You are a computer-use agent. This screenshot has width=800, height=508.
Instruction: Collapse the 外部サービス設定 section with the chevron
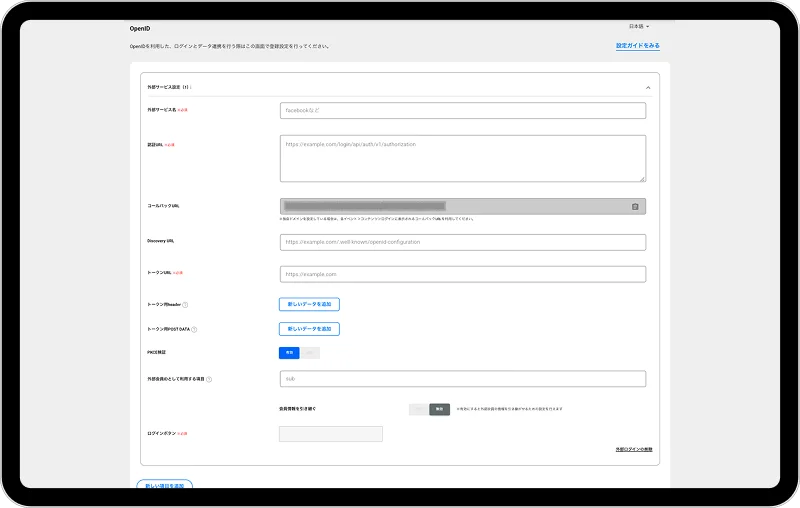coord(648,88)
